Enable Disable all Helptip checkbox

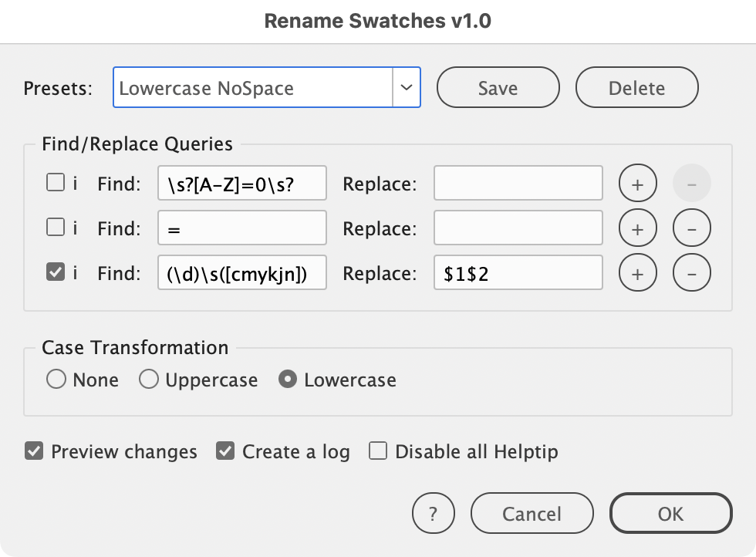pyautogui.click(x=378, y=451)
